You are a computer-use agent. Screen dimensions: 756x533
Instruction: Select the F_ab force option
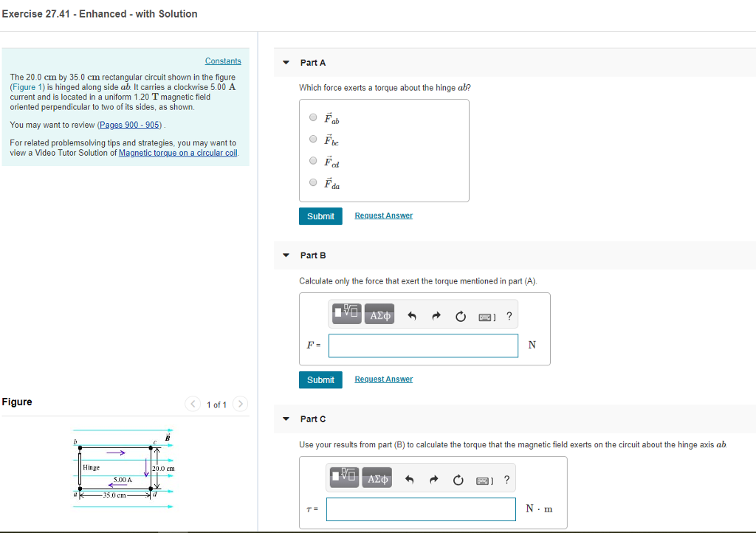coord(312,117)
